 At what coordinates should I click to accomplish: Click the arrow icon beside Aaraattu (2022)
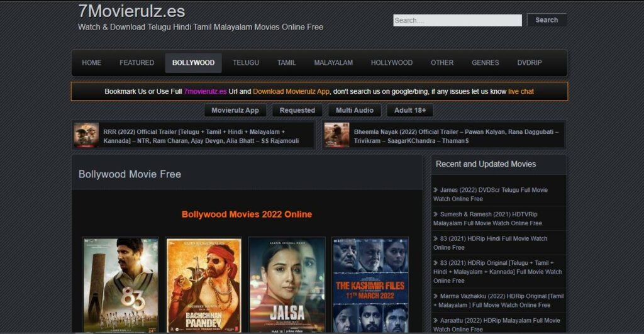tap(436, 320)
